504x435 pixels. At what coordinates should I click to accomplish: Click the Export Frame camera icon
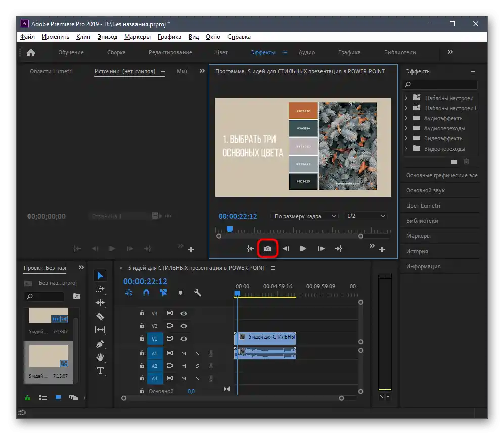click(268, 248)
